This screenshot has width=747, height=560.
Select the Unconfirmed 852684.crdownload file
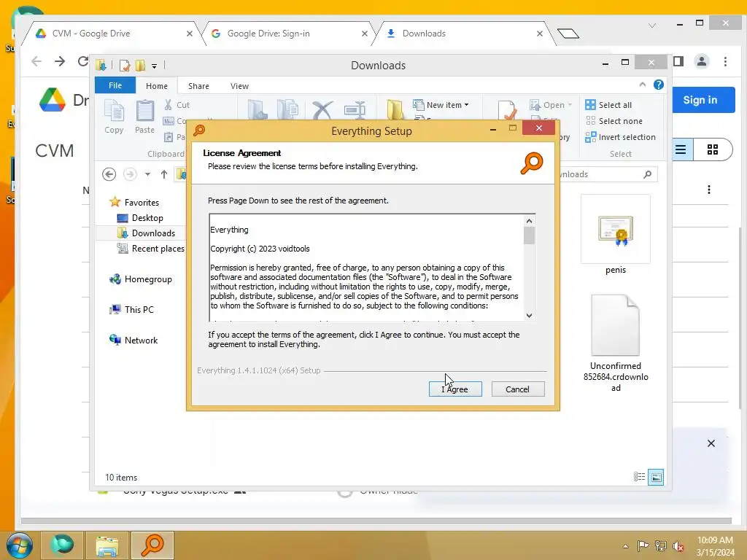[616, 343]
